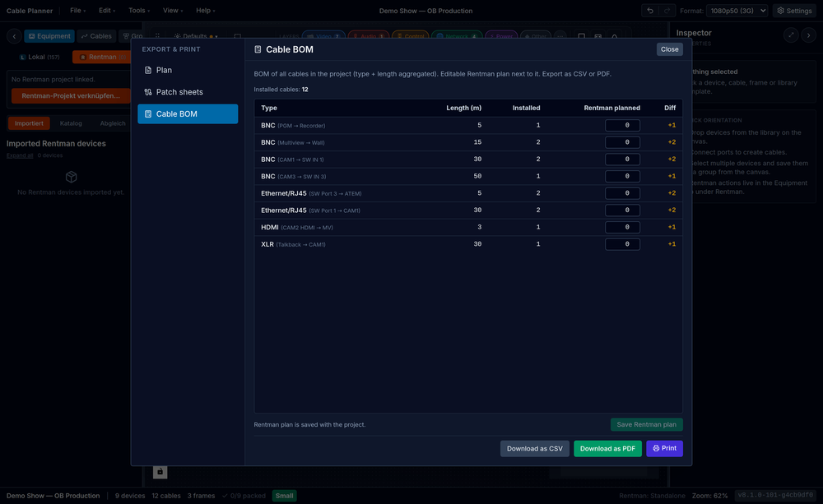Click the box icon above 'No Rentman devices'
Image resolution: width=823 pixels, height=504 pixels.
[x=72, y=177]
